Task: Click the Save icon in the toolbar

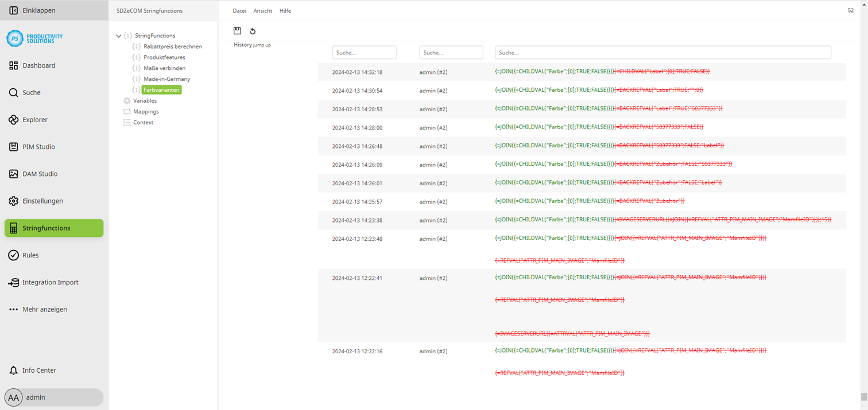Action: click(237, 31)
